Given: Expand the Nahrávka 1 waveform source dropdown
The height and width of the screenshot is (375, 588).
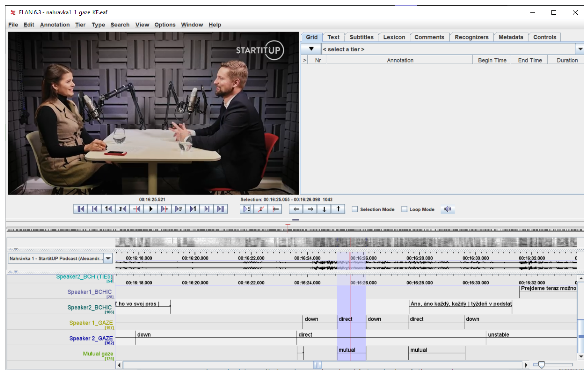Looking at the screenshot, I should (x=108, y=258).
